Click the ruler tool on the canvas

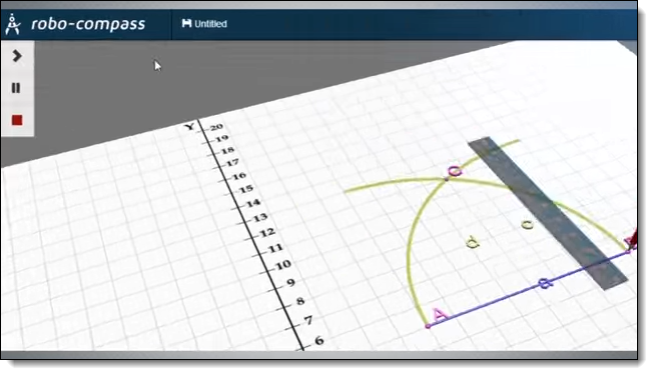pyautogui.click(x=548, y=212)
